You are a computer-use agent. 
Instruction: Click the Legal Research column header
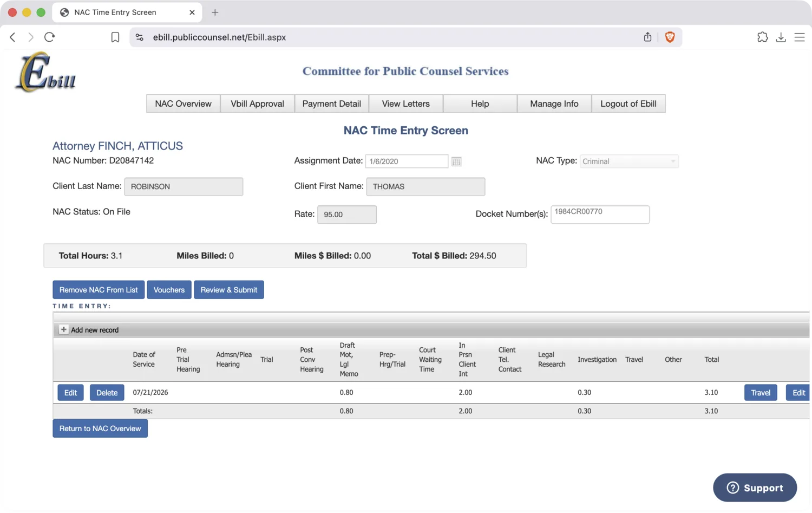coord(552,360)
